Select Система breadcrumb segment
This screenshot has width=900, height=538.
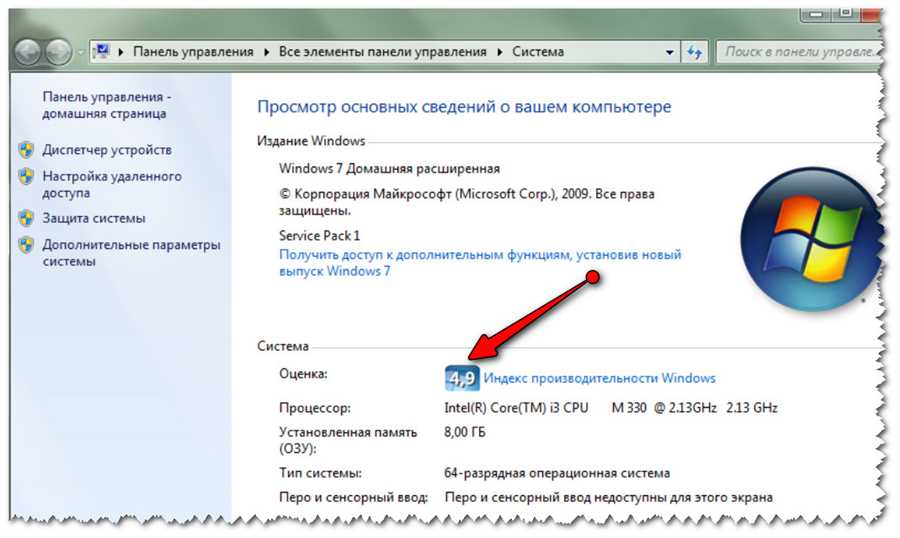click(x=538, y=52)
